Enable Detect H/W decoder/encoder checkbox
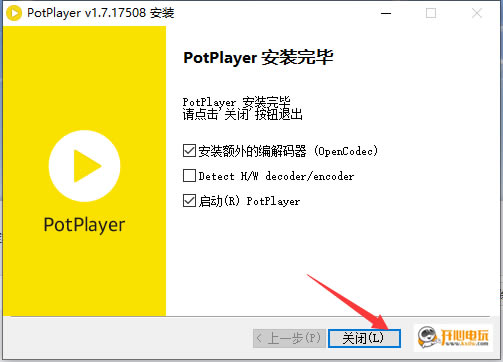 [189, 176]
